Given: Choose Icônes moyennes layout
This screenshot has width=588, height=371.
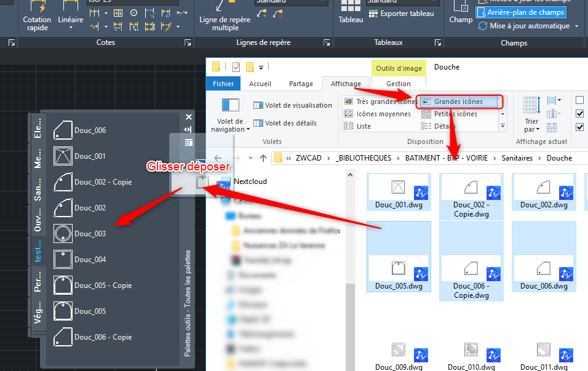Looking at the screenshot, I should [x=377, y=114].
